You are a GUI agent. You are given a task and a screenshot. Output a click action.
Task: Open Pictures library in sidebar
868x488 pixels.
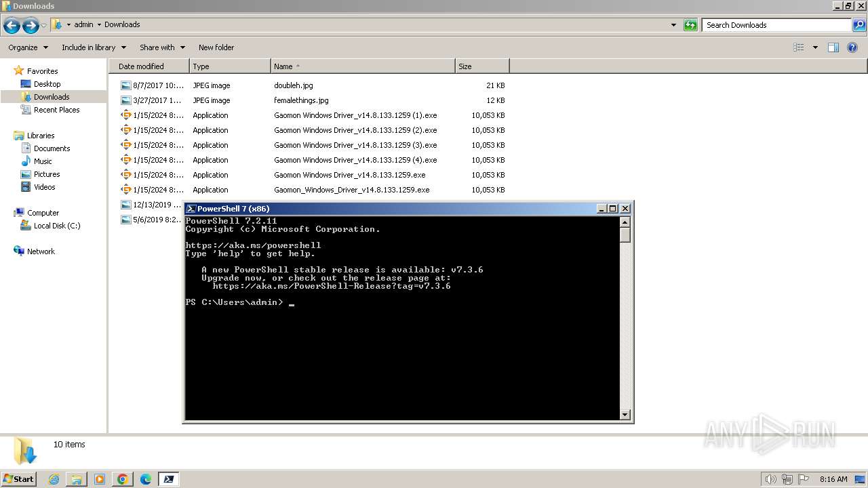coord(47,174)
